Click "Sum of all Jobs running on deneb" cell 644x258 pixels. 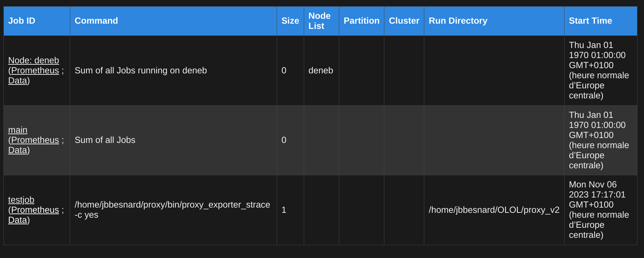pyautogui.click(x=141, y=70)
